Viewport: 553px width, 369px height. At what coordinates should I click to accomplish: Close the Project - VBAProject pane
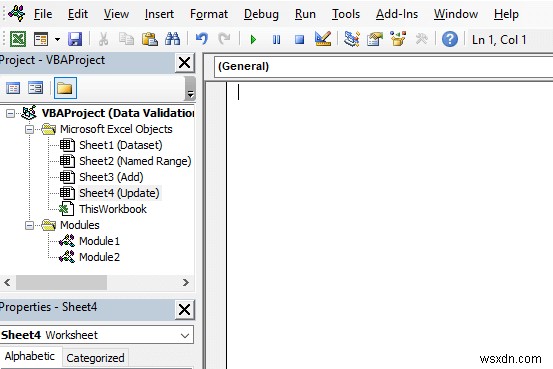(x=184, y=63)
